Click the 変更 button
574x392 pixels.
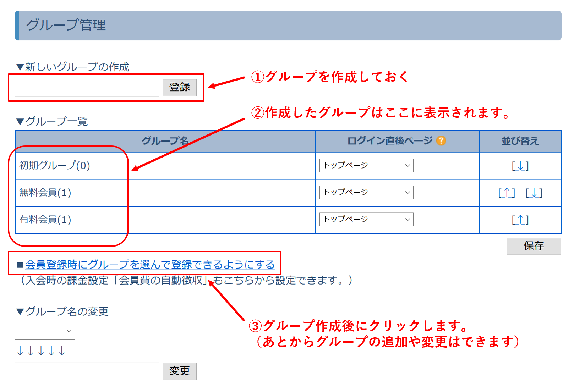pyautogui.click(x=180, y=371)
